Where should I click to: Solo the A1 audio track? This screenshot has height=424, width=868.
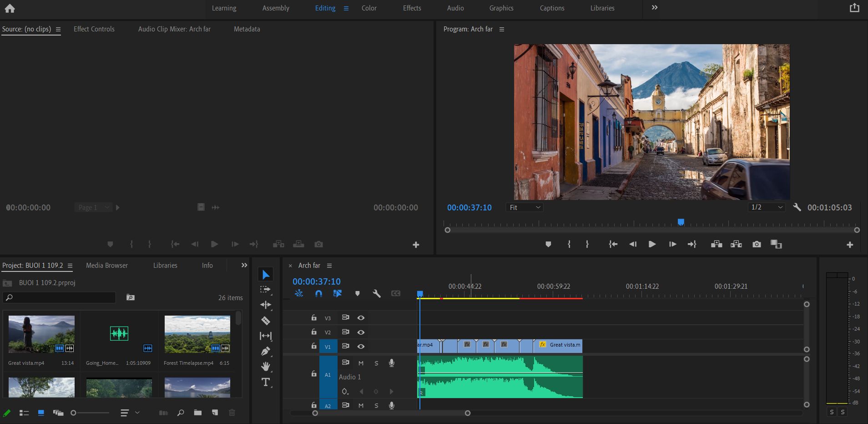pos(376,363)
